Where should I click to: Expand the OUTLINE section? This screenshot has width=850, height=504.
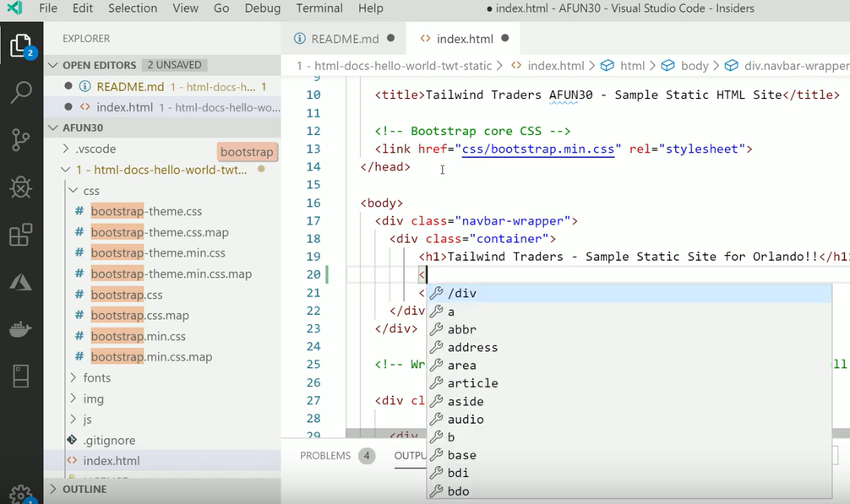(84, 489)
